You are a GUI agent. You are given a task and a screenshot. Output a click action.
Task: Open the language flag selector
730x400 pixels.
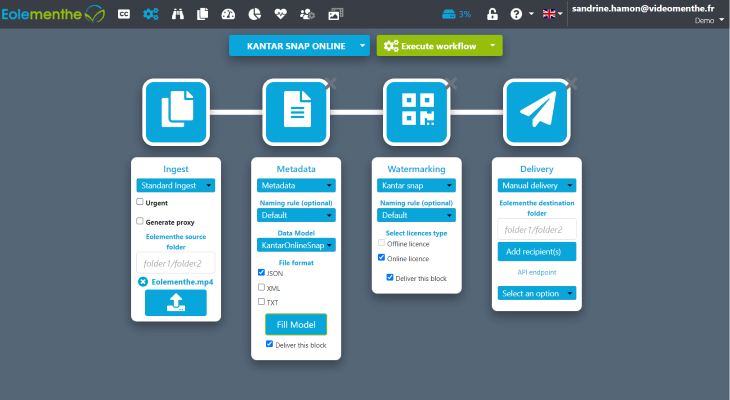click(553, 14)
